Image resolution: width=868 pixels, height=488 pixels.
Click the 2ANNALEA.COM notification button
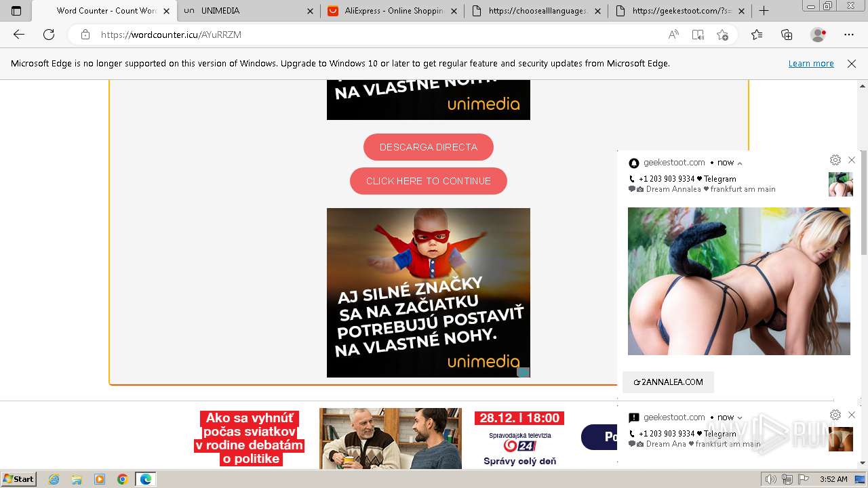pyautogui.click(x=668, y=382)
